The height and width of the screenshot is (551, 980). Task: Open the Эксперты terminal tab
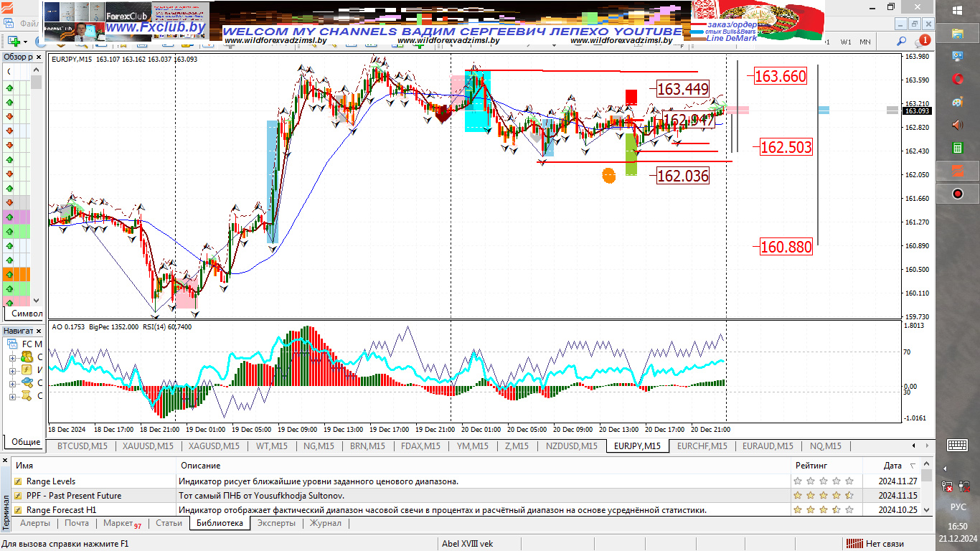coord(276,524)
